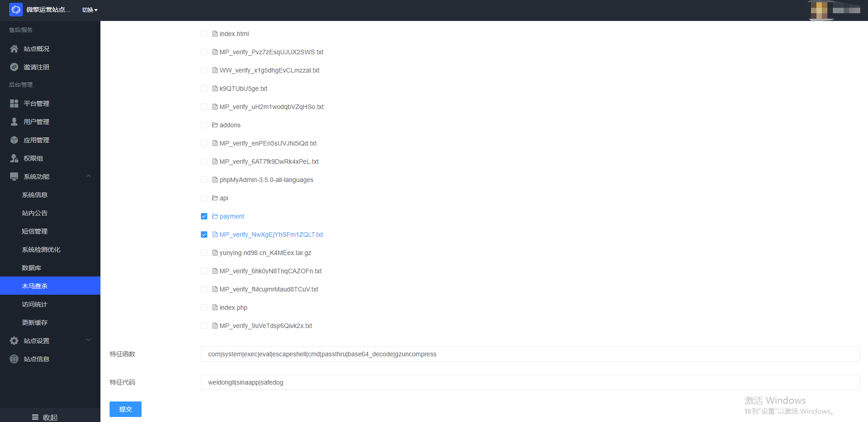Click file icon of phpMyAdmin-3.5.0-all-languages
868x422 pixels.
pos(215,180)
